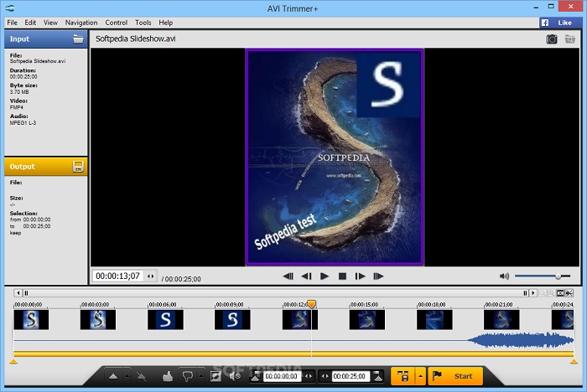
Task: Stop video playback
Action: point(342,276)
